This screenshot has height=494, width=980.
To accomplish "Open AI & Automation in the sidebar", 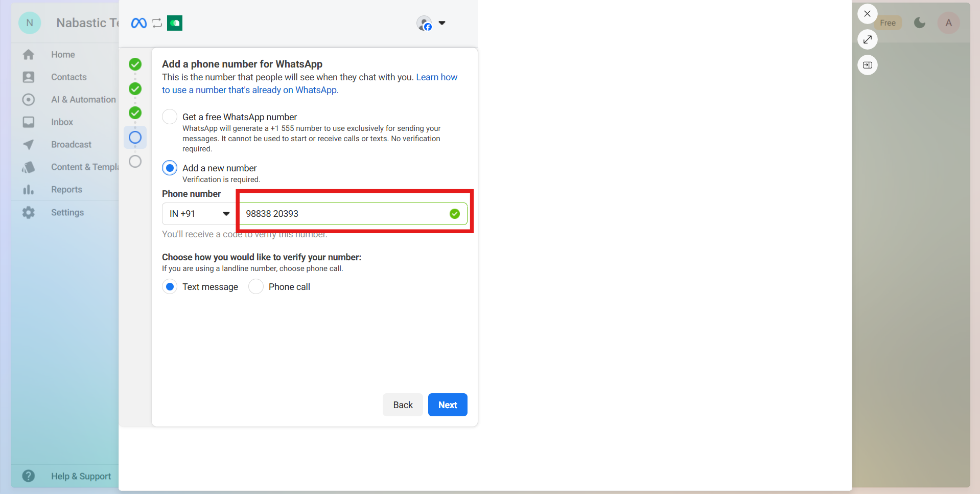I will tap(83, 100).
